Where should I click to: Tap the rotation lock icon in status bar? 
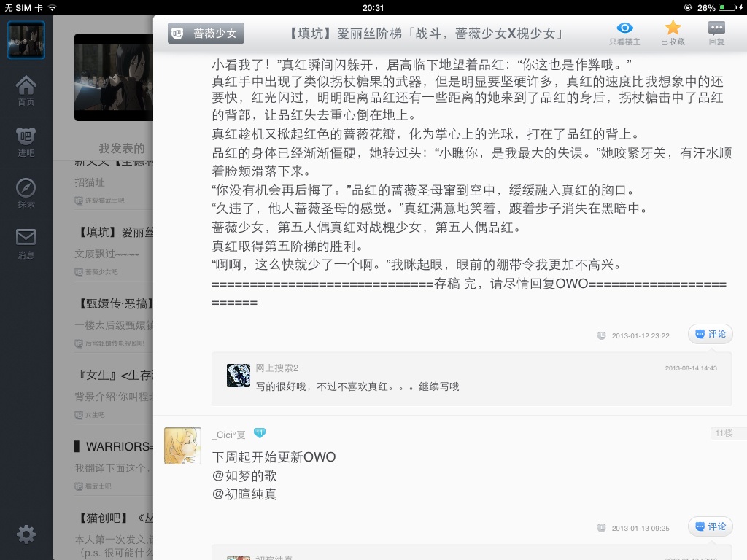point(688,7)
